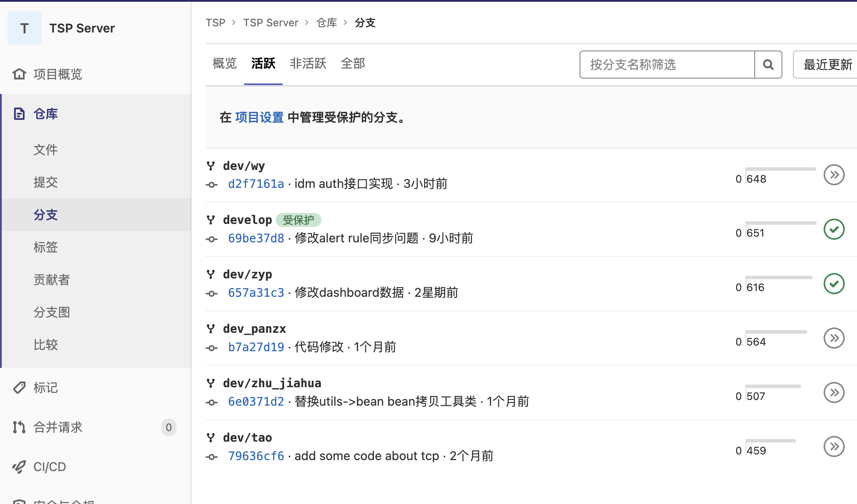
Task: Click the 标记 labels icon in sidebar
Action: (x=19, y=388)
